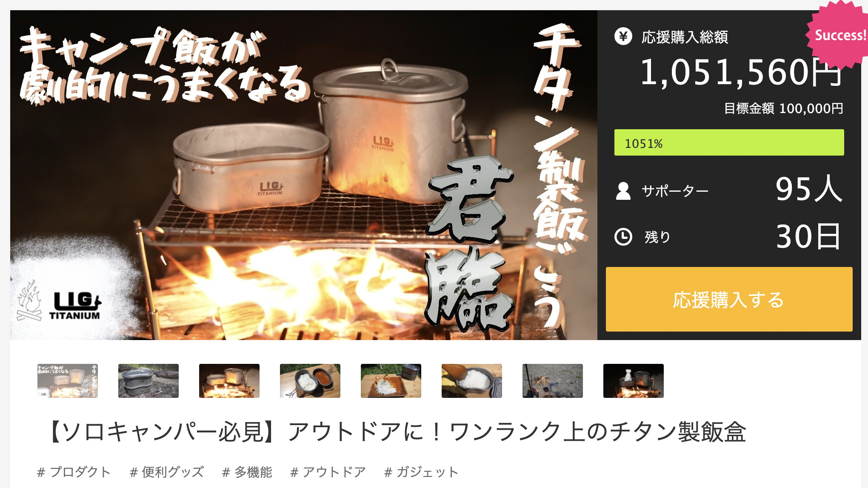Click the pink Success! badge
The image size is (868, 488).
click(x=838, y=35)
